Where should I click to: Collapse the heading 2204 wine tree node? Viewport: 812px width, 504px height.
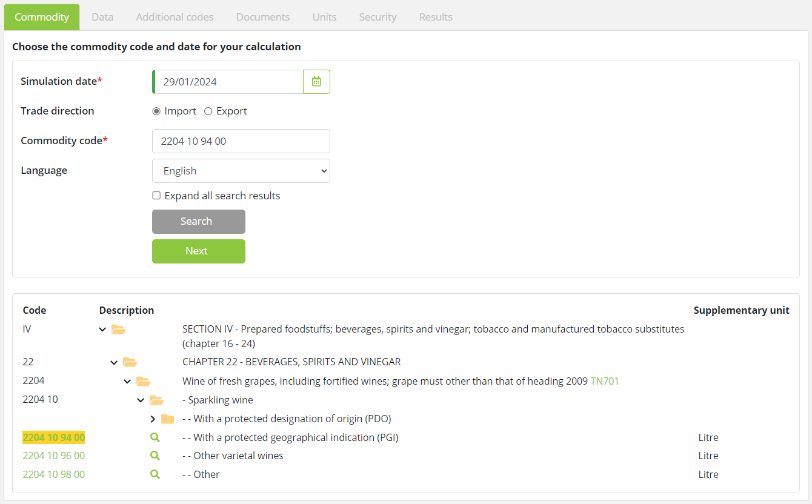click(127, 381)
